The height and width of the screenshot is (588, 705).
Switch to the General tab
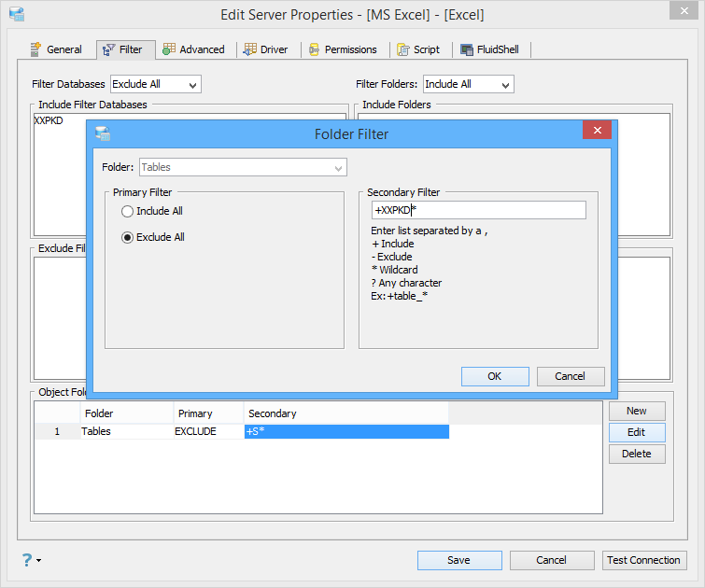(x=56, y=49)
